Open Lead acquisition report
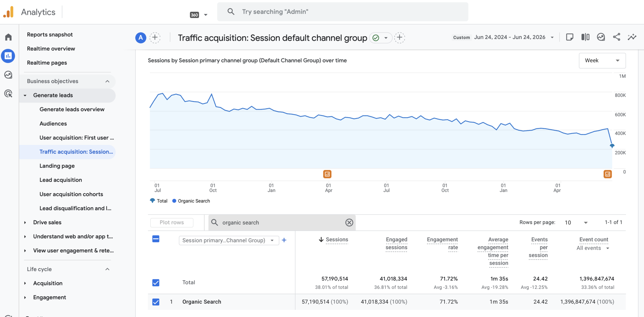 click(x=61, y=180)
